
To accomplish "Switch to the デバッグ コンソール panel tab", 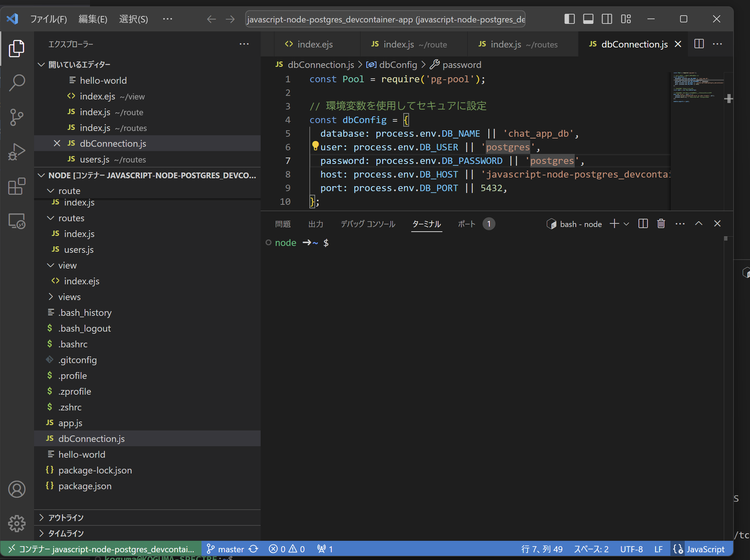I will tap(368, 224).
